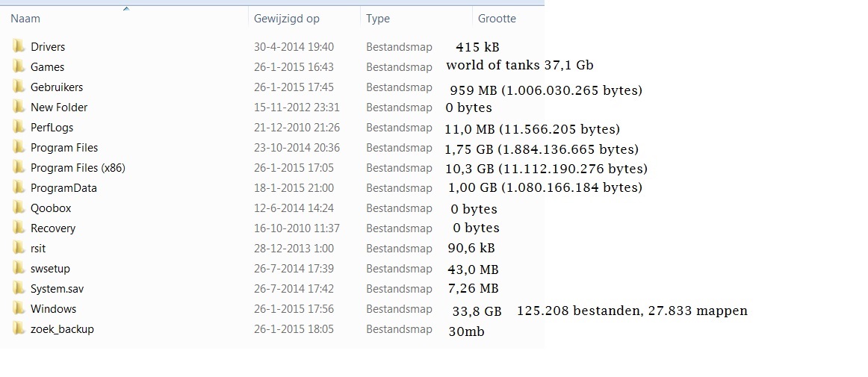Screen dimensions: 868x377
Task: Click the System.sav folder name
Action: pyautogui.click(x=57, y=288)
